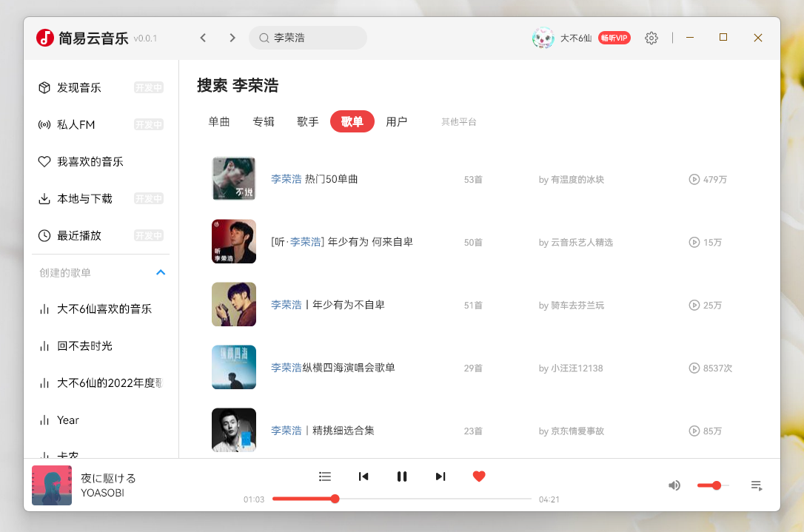The width and height of the screenshot is (804, 532).
Task: Mute with the speaker icon
Action: (x=674, y=485)
